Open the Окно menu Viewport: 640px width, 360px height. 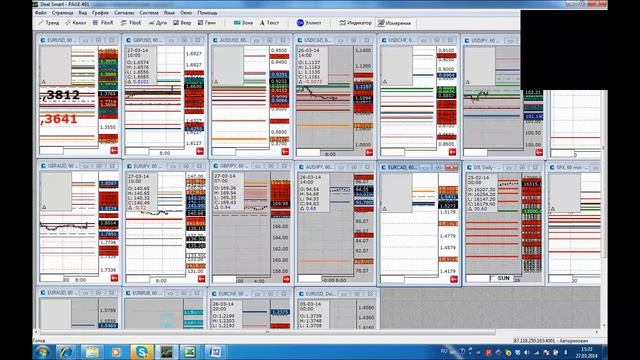[186, 13]
